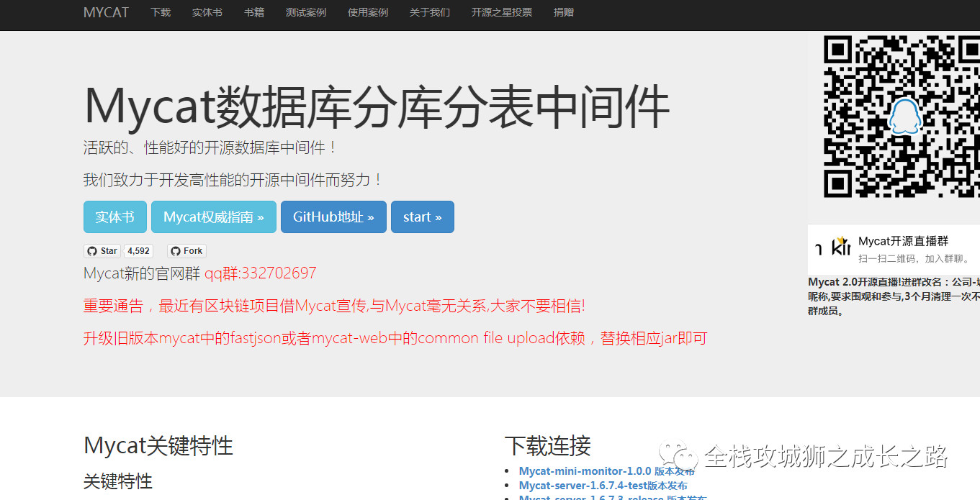980x500 pixels.
Task: Open the Mycat权威指南 guide button
Action: pyautogui.click(x=213, y=217)
